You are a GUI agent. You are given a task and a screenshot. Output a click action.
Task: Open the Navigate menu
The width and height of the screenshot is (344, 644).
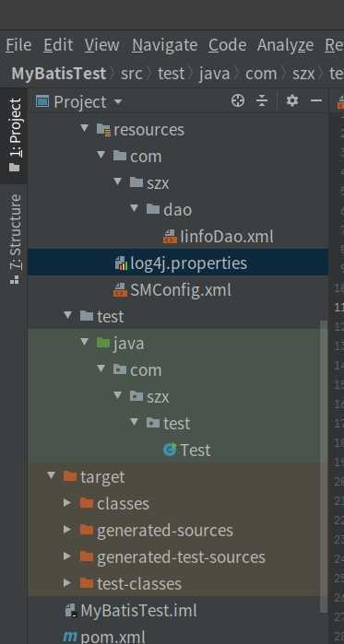coord(165,45)
